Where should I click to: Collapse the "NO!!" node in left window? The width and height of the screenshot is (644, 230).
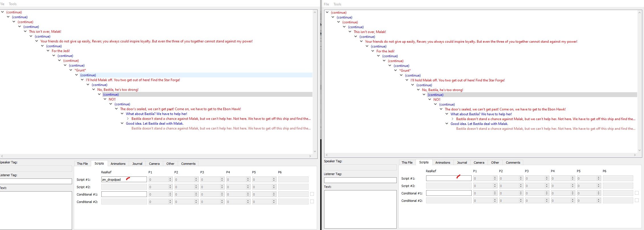tap(105, 99)
